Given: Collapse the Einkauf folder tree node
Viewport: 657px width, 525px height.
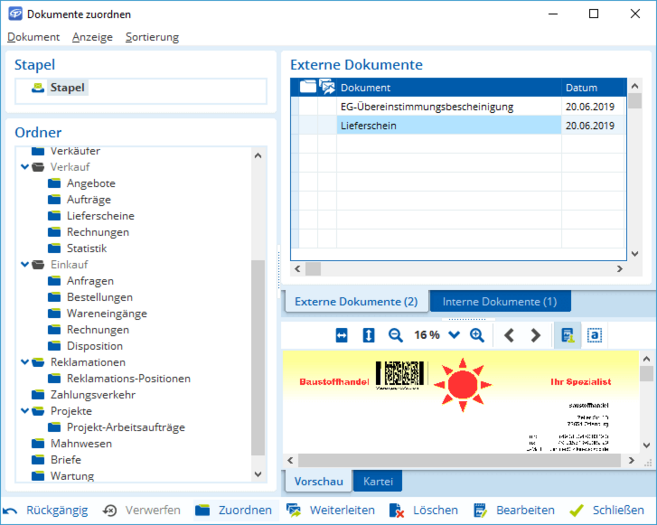Looking at the screenshot, I should tap(25, 265).
